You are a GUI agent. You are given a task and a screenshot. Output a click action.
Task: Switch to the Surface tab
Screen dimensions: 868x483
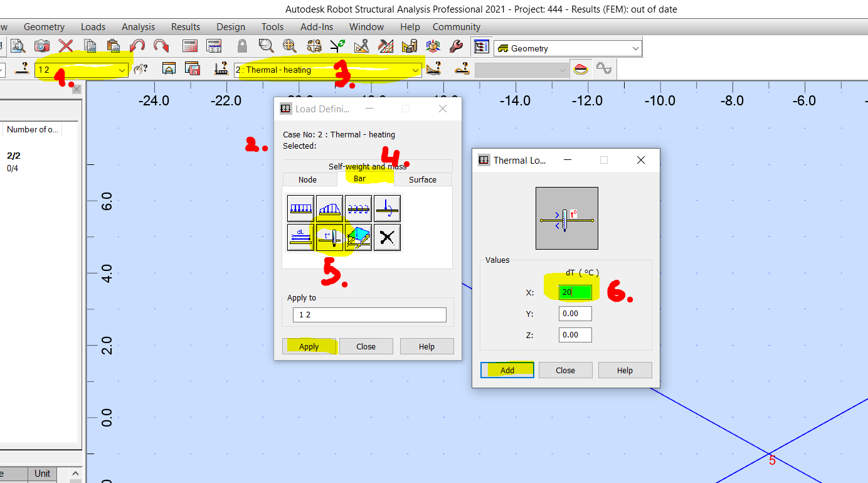point(422,179)
